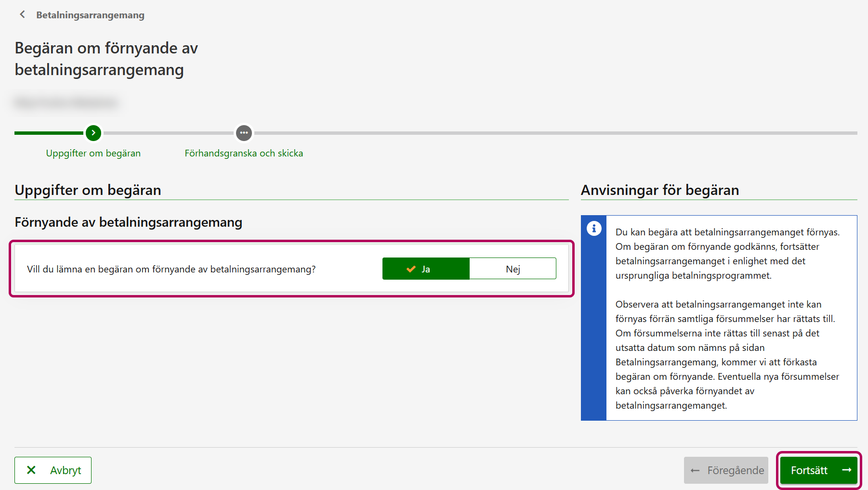The height and width of the screenshot is (490, 868).
Task: Click the green completed progress bar segment
Action: pos(48,133)
